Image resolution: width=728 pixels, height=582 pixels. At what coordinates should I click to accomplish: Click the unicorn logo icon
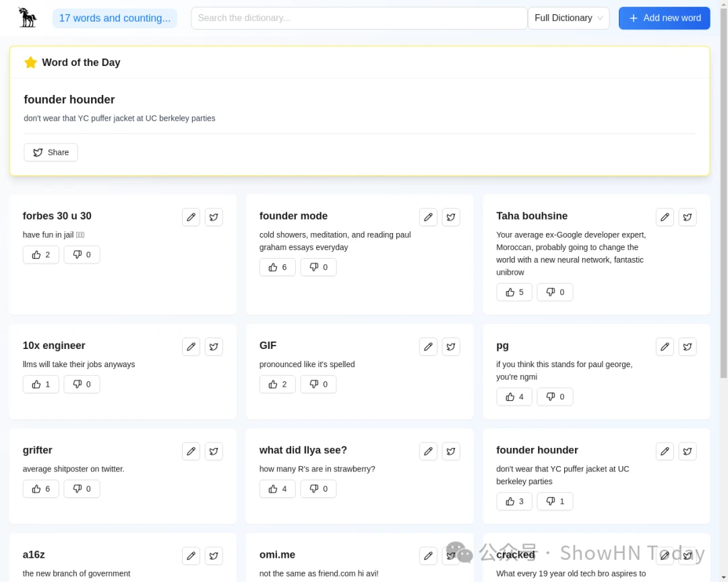coord(28,18)
